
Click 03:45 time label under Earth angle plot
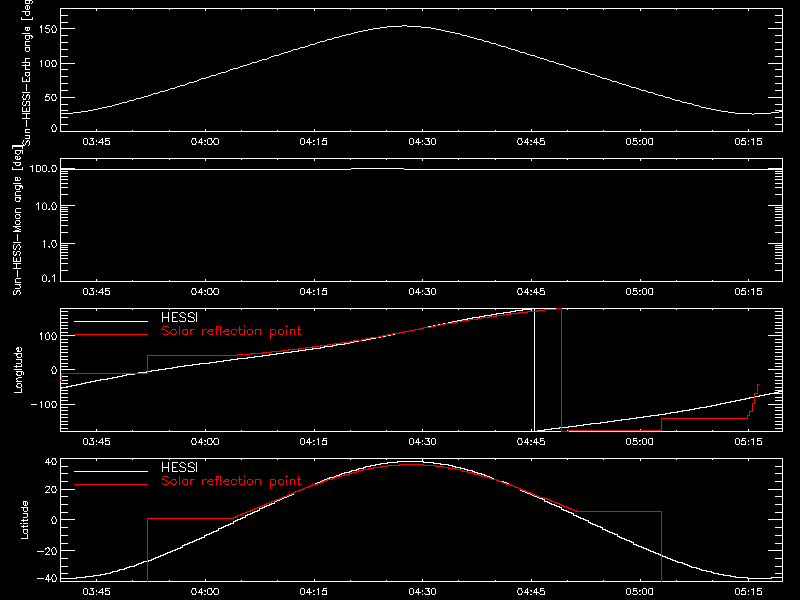(96, 142)
